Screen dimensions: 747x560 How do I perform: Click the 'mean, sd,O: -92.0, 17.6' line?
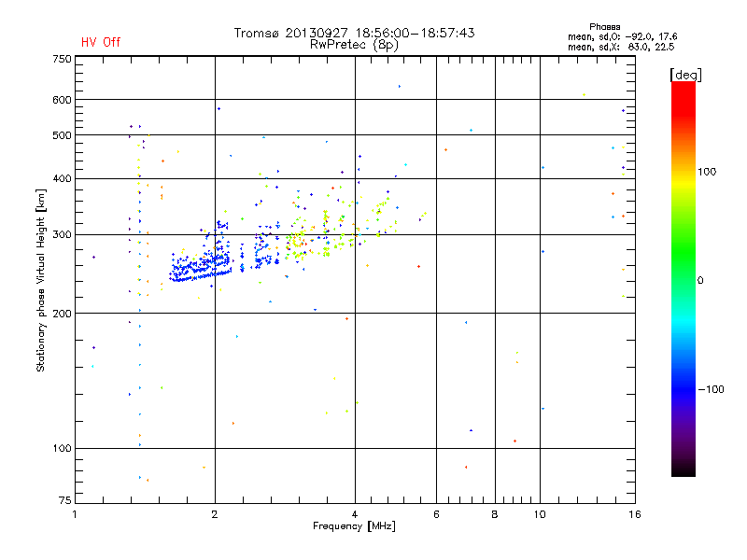click(622, 36)
